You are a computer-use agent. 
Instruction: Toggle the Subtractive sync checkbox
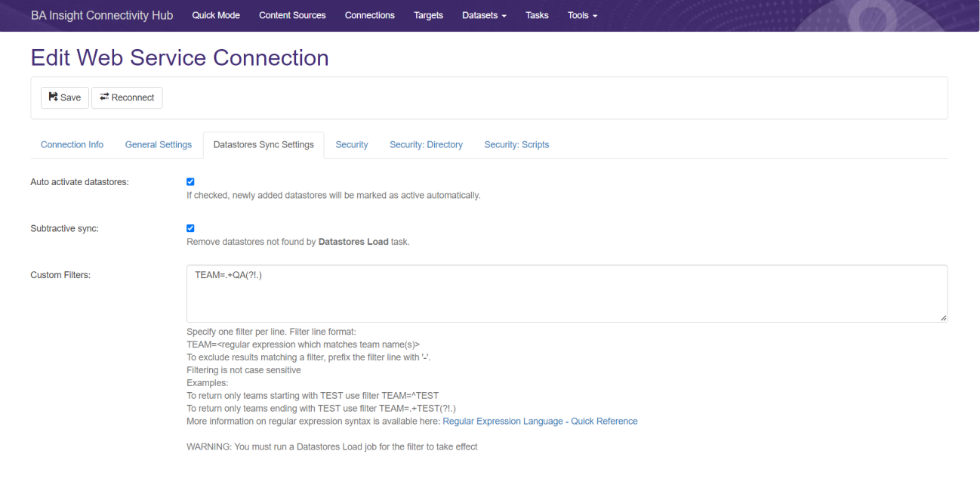tap(190, 228)
